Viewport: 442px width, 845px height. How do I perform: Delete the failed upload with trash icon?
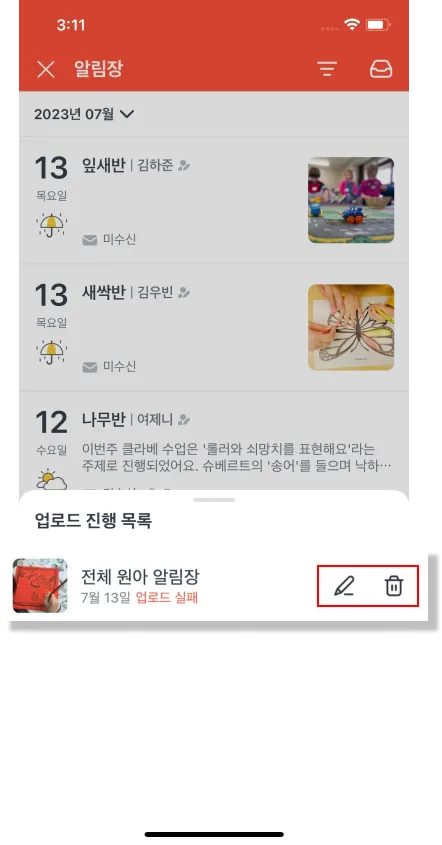394,586
